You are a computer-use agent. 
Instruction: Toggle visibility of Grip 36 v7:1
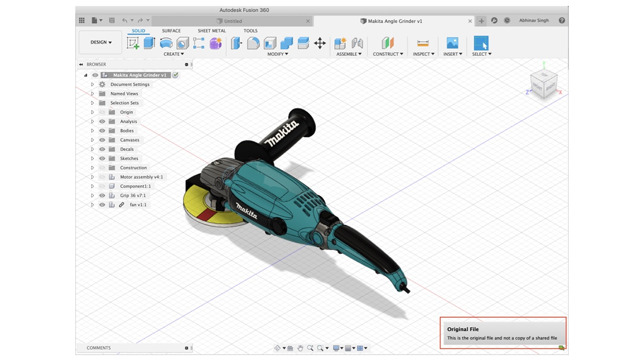click(102, 196)
